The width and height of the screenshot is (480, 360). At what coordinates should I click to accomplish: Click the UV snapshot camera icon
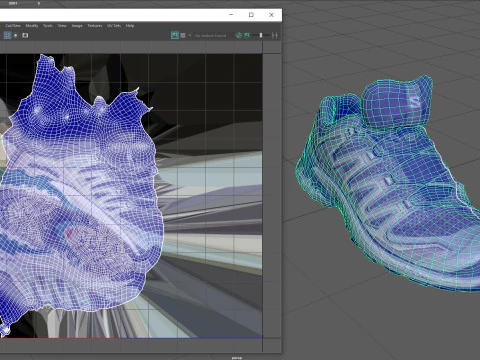coord(25,35)
